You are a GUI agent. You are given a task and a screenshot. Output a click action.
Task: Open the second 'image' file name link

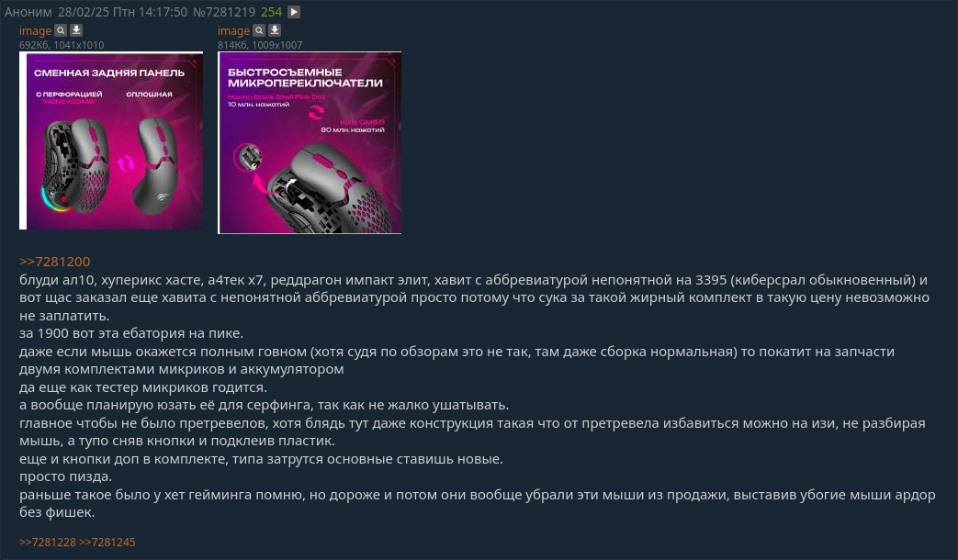coord(233,30)
